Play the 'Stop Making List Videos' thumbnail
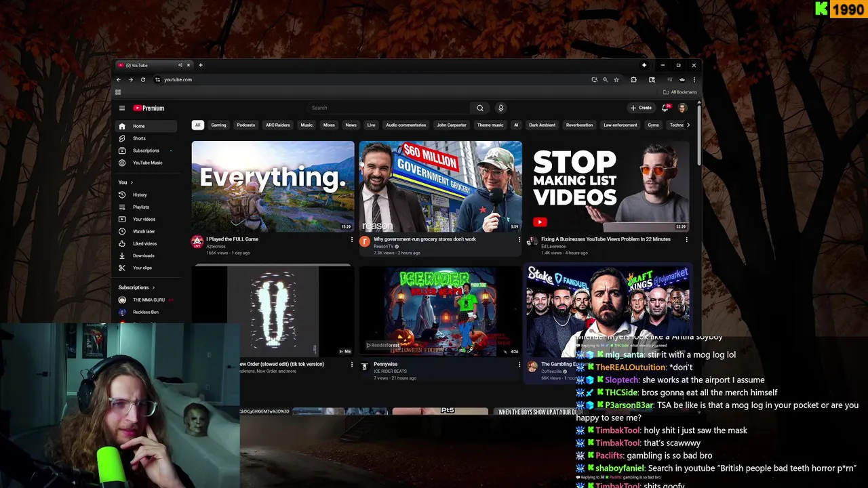 click(x=608, y=186)
